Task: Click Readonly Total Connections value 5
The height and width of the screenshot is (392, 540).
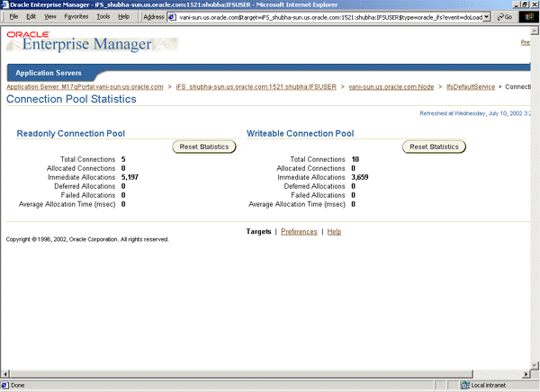Action: [123, 159]
